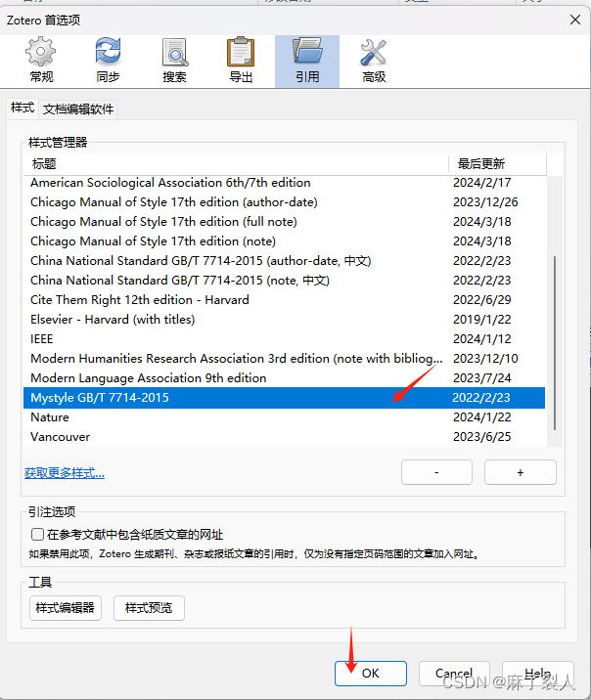Viewport: 591px width, 700px height.
Task: Select Modern Language Association 9th edition
Action: pyautogui.click(x=284, y=378)
